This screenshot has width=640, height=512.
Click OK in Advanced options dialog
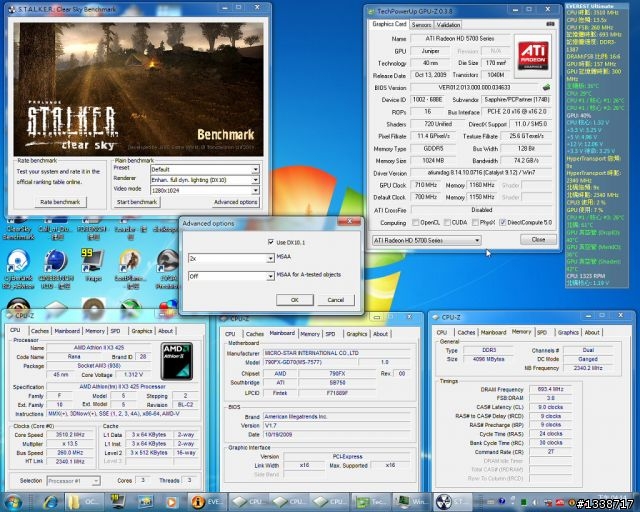pos(294,299)
